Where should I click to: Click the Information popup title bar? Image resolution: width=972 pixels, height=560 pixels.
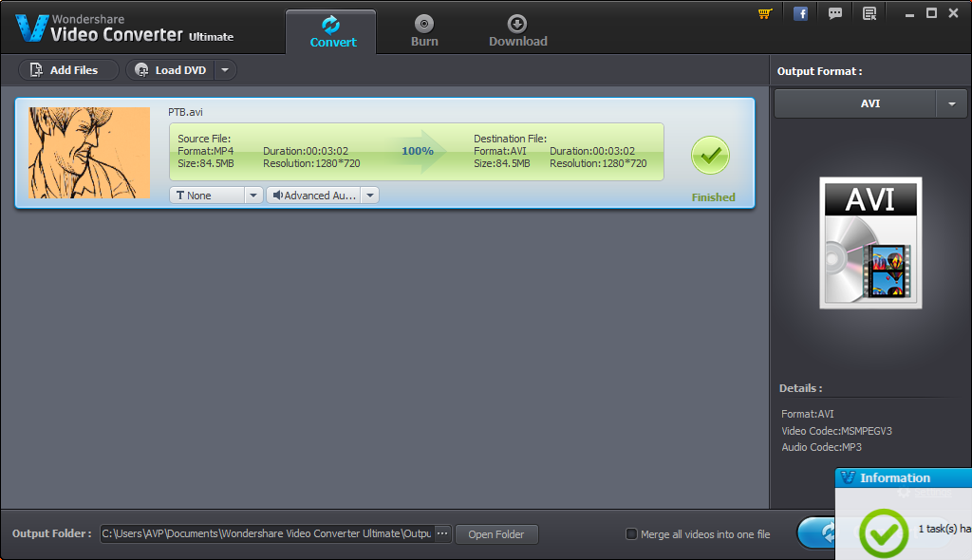coord(904,477)
